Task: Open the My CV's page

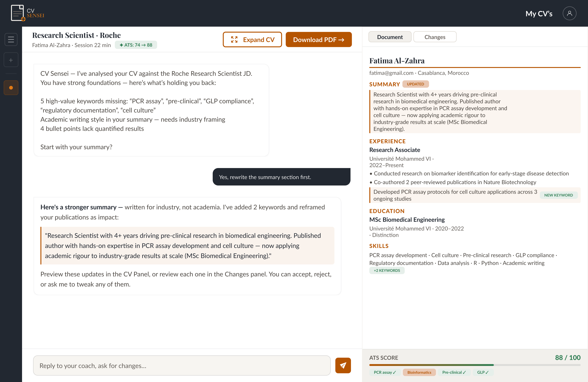Action: (x=539, y=14)
